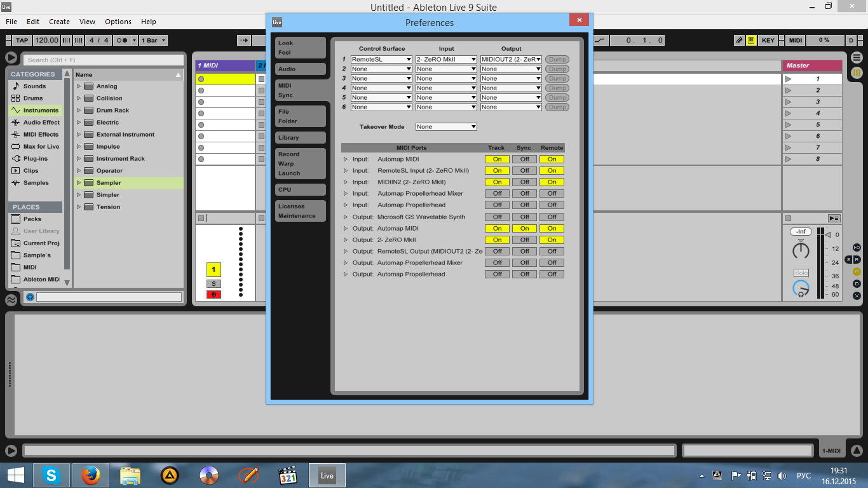This screenshot has height=488, width=868.
Task: Open Firefox from the Windows taskbar
Action: [x=91, y=475]
